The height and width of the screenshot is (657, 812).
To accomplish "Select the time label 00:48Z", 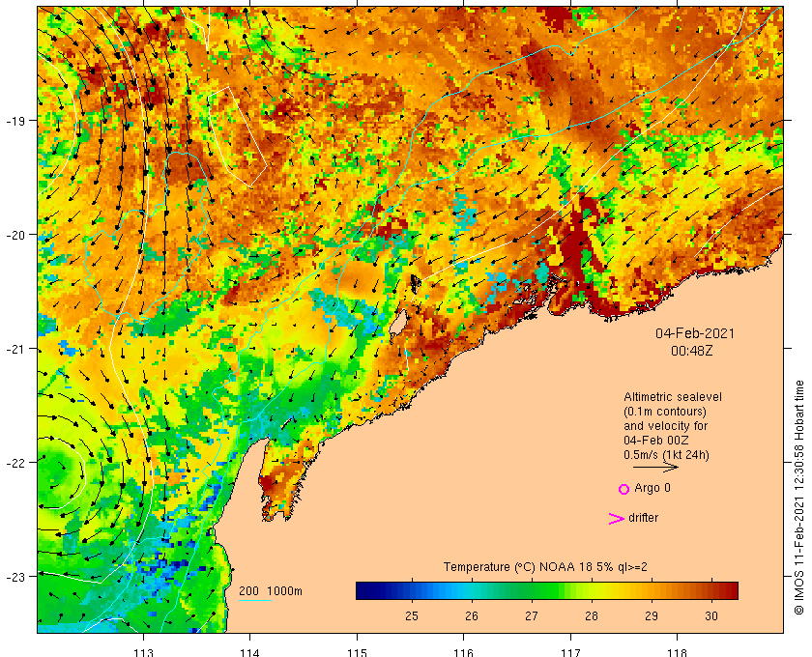I will (x=692, y=351).
